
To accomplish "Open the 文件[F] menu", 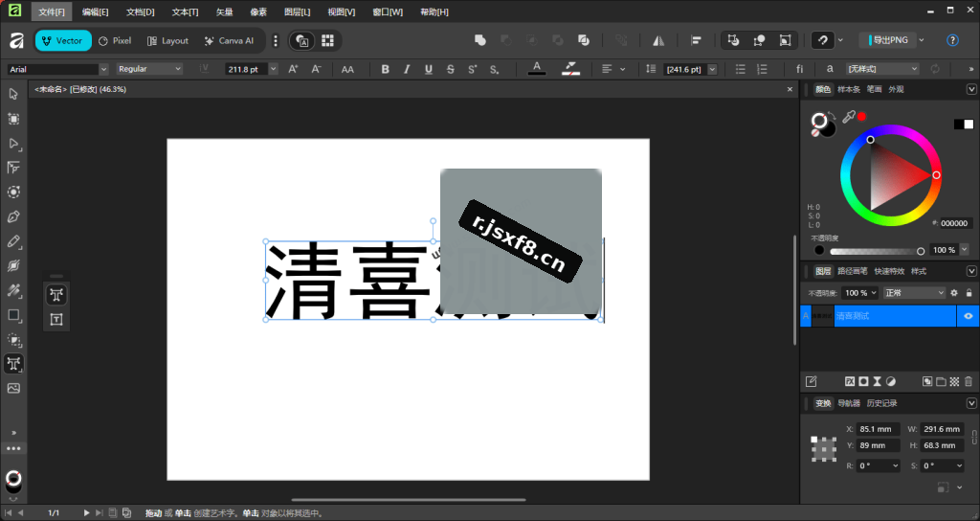I will pyautogui.click(x=52, y=11).
